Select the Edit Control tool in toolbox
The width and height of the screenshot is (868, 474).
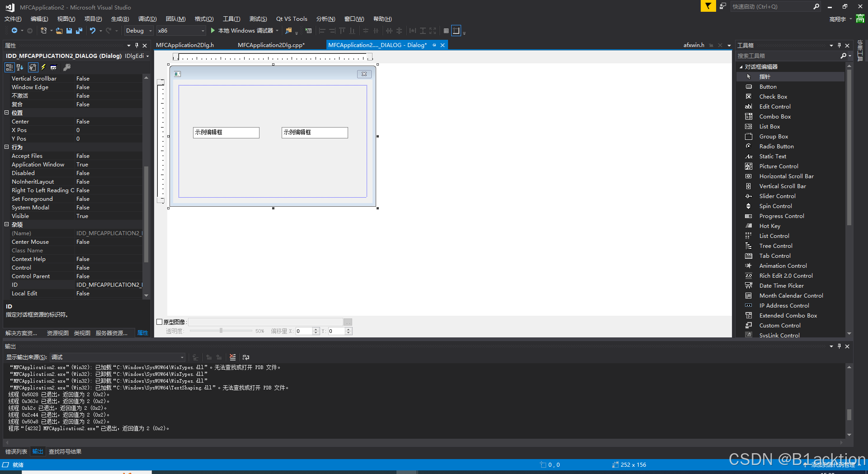pyautogui.click(x=774, y=106)
